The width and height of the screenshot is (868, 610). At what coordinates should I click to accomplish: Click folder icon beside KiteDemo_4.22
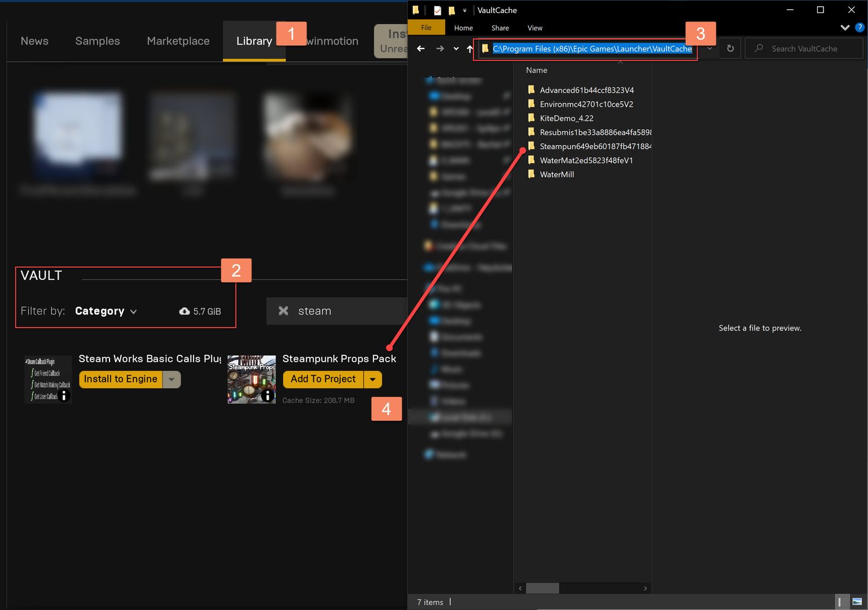[531, 117]
